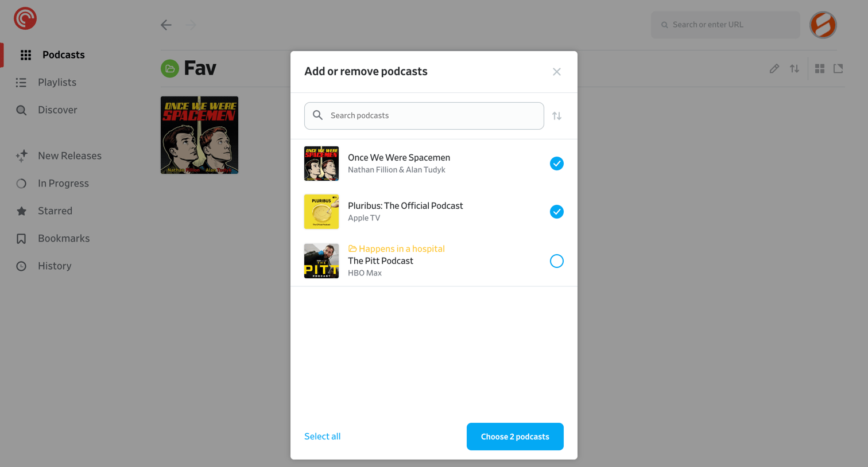The image size is (868, 467).
Task: Check The Pitt Podcast
Action: point(557,261)
